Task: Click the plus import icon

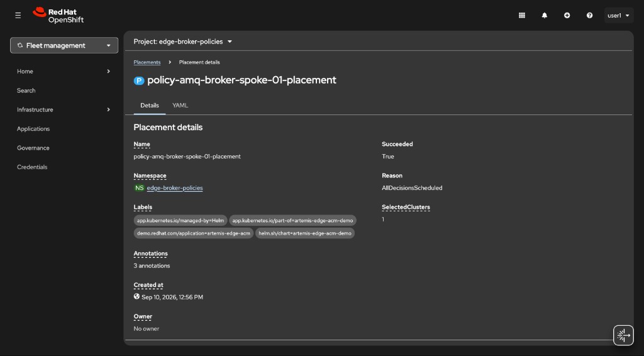Action: point(567,15)
